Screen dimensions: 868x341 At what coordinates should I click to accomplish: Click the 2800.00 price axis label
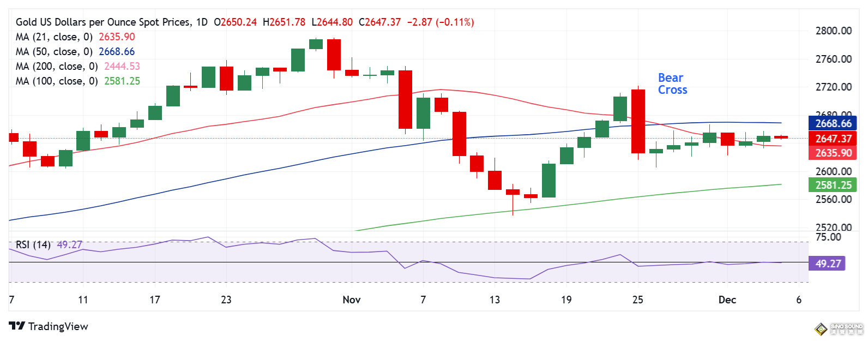click(834, 31)
